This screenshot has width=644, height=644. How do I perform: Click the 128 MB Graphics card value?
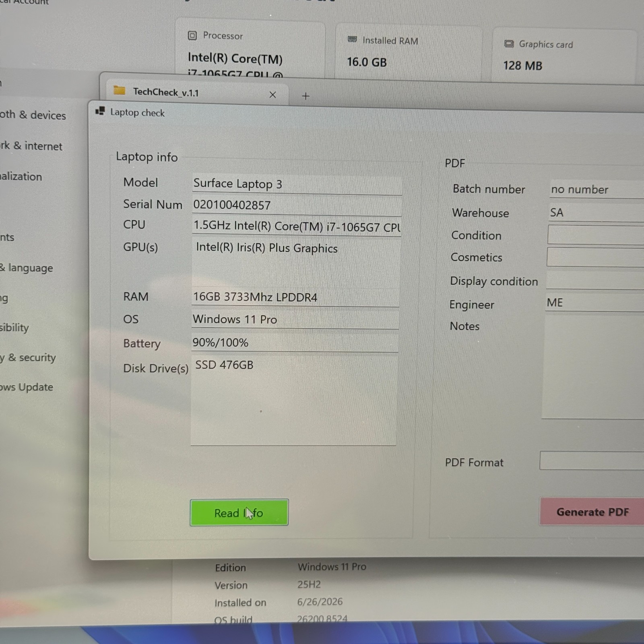click(x=522, y=66)
